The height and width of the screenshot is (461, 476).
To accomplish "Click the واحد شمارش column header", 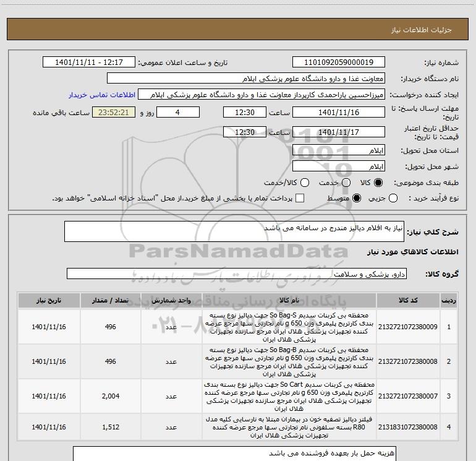I will point(171,301).
